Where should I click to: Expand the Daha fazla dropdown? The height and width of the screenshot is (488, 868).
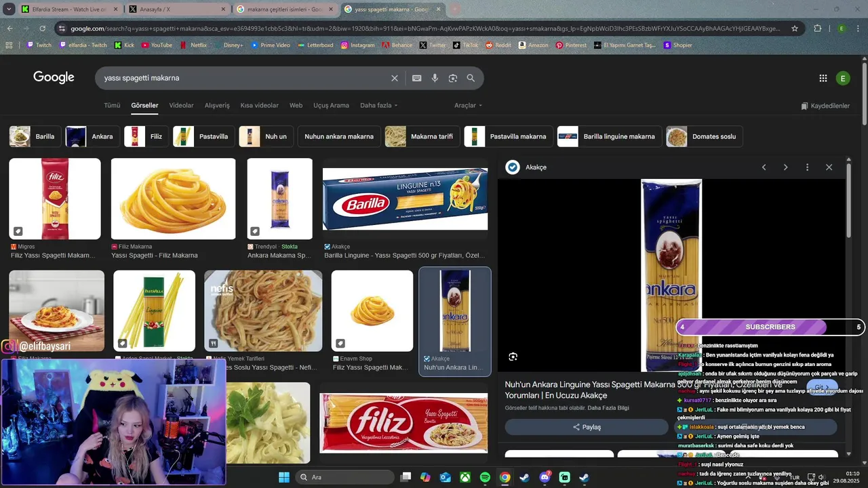(x=379, y=106)
